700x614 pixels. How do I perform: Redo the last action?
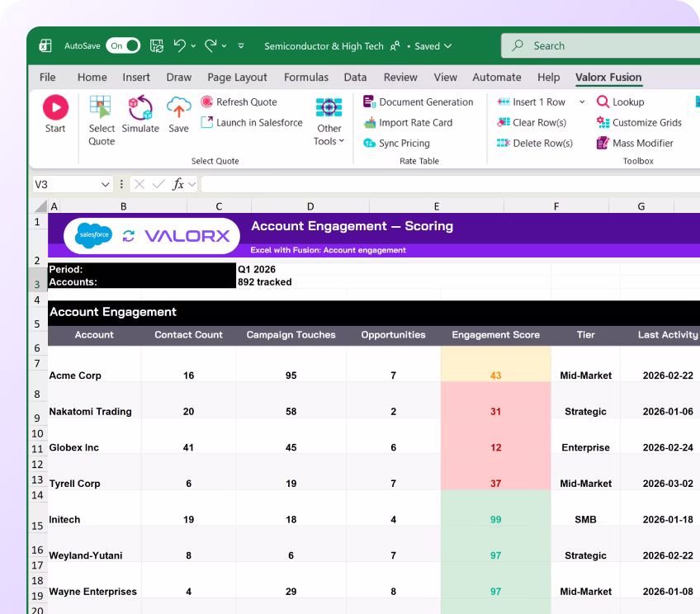click(210, 45)
